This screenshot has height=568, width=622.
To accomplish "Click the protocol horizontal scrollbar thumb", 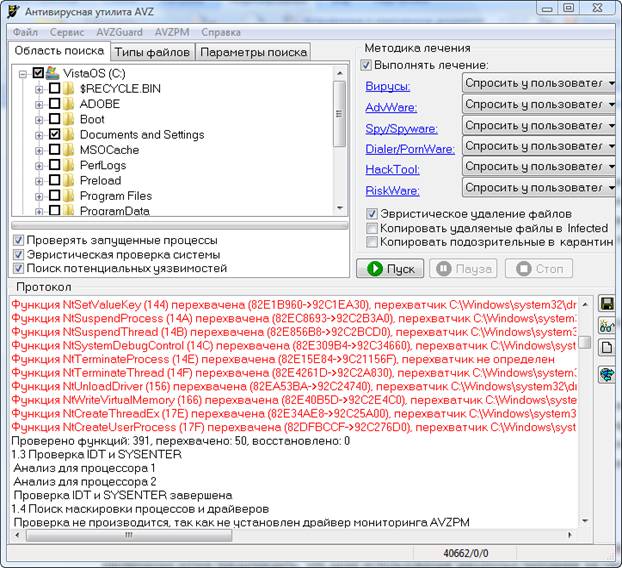I will point(129,535).
